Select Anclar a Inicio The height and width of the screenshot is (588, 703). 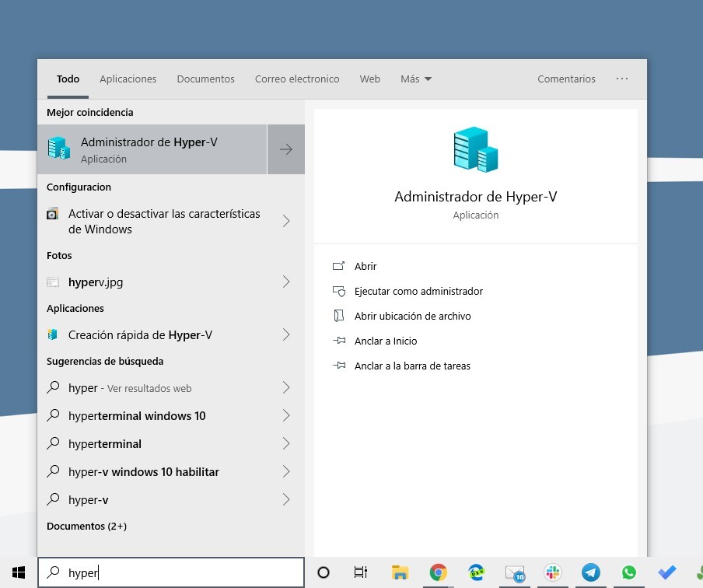coord(386,341)
